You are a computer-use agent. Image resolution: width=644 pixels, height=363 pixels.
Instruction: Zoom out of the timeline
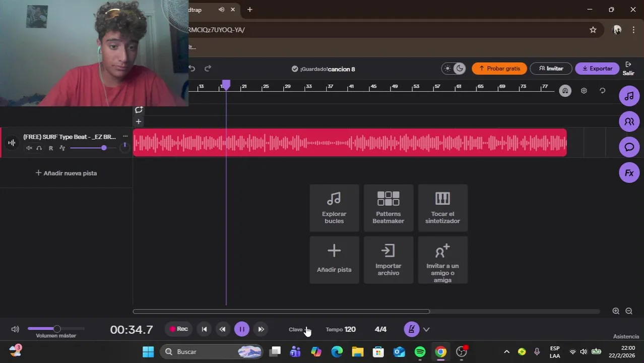[x=629, y=311]
